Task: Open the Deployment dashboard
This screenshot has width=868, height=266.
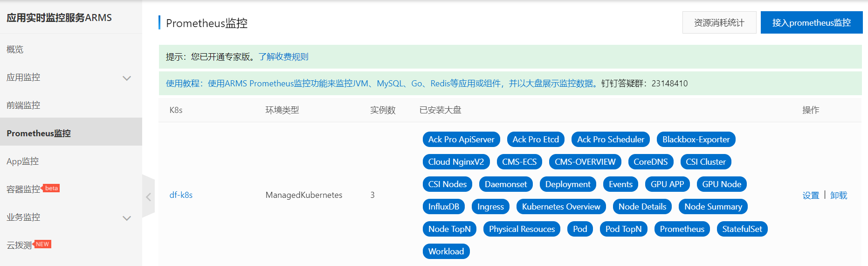Action: [x=568, y=184]
